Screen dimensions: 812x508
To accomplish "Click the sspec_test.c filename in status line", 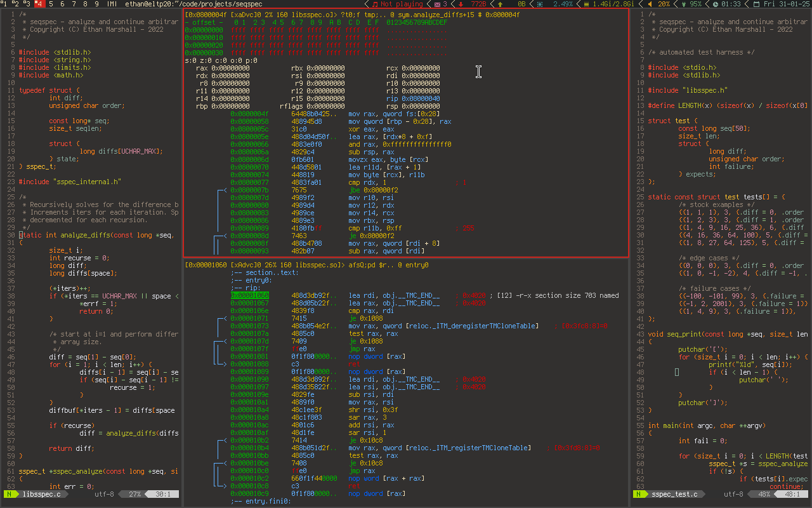I will tap(674, 494).
